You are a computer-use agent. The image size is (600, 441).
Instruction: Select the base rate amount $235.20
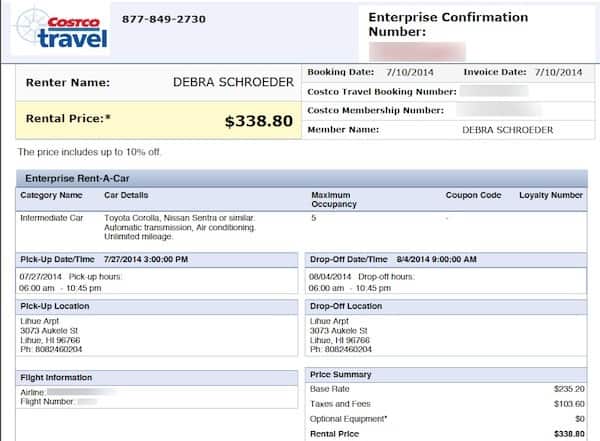tap(569, 389)
